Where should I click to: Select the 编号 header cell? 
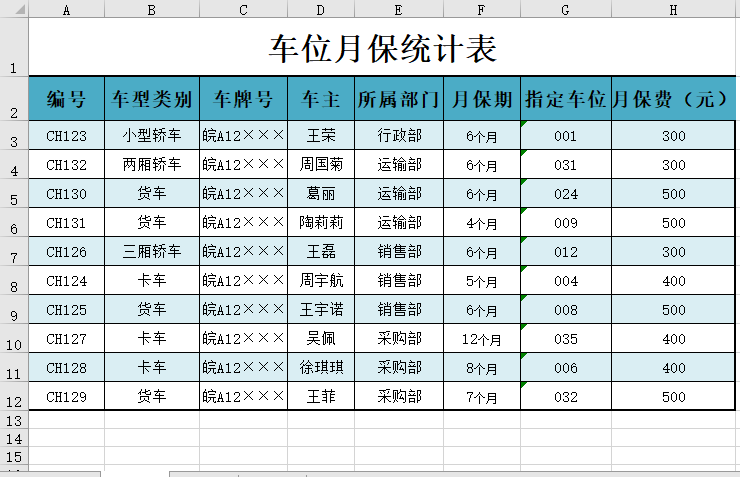[x=66, y=99]
